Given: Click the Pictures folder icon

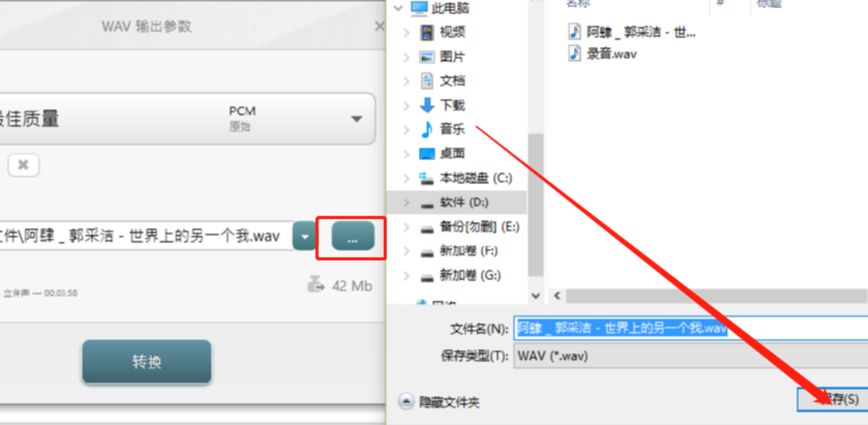Looking at the screenshot, I should 427,57.
